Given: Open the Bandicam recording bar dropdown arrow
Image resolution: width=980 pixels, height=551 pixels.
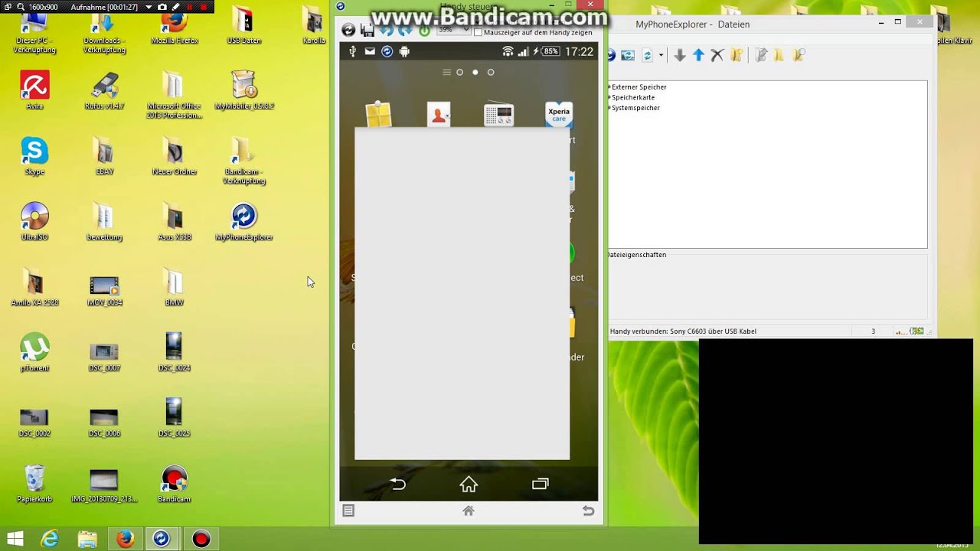Looking at the screenshot, I should 149,7.
